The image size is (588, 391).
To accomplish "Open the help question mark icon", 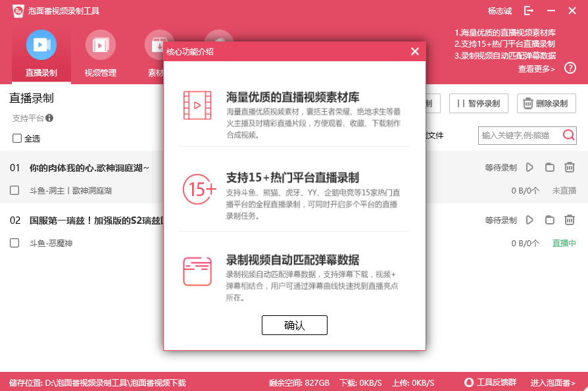I will pyautogui.click(x=570, y=68).
